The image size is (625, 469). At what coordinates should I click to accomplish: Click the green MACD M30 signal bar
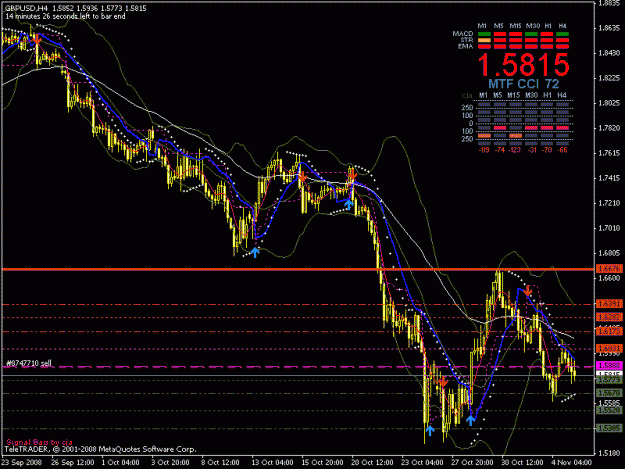[x=531, y=34]
